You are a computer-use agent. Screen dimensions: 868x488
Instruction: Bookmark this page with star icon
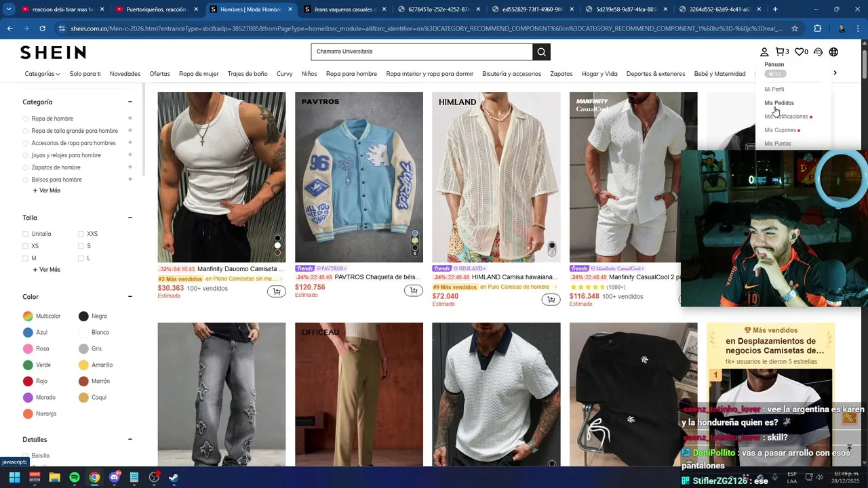795,28
